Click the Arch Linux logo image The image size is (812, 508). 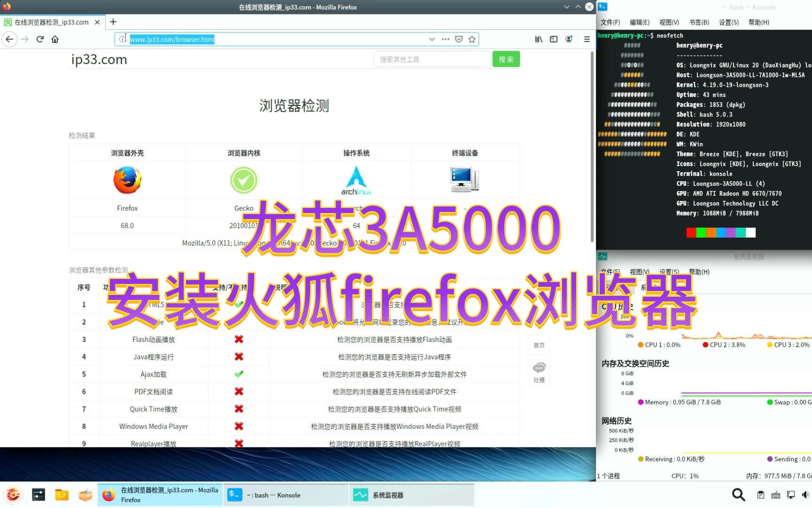tap(356, 180)
